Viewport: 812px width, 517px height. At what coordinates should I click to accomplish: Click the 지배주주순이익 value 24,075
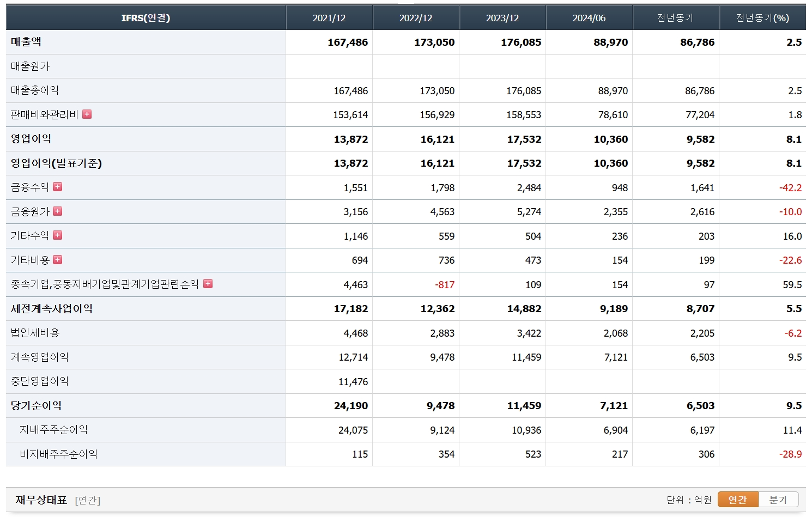[x=353, y=430]
